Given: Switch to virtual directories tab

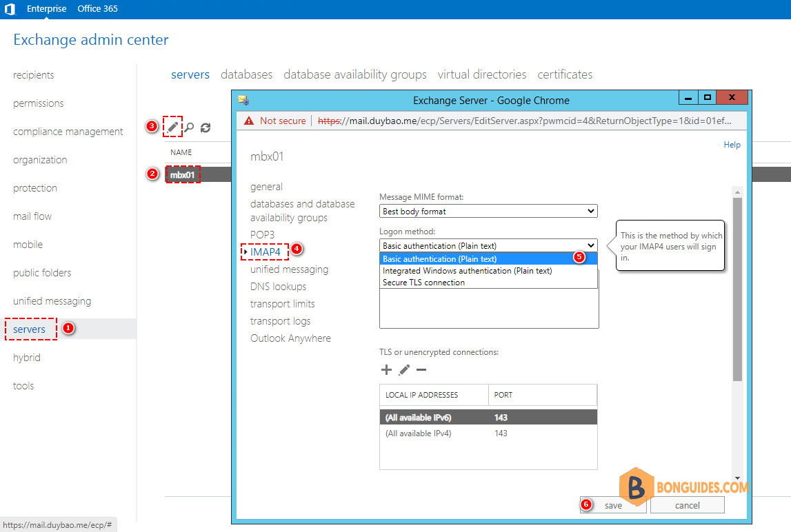Looking at the screenshot, I should click(482, 74).
